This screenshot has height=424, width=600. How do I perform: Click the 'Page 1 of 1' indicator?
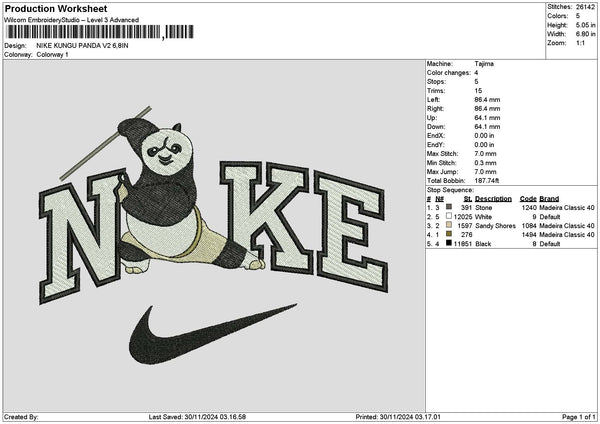point(579,417)
